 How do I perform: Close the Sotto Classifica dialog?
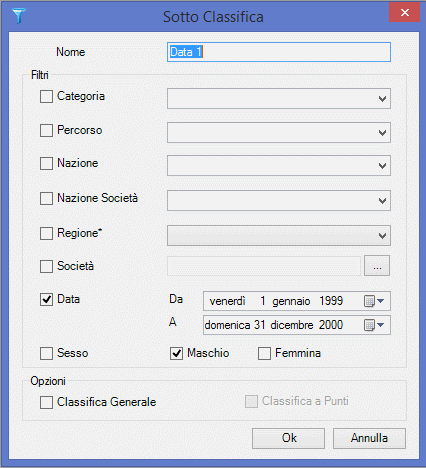coord(404,12)
